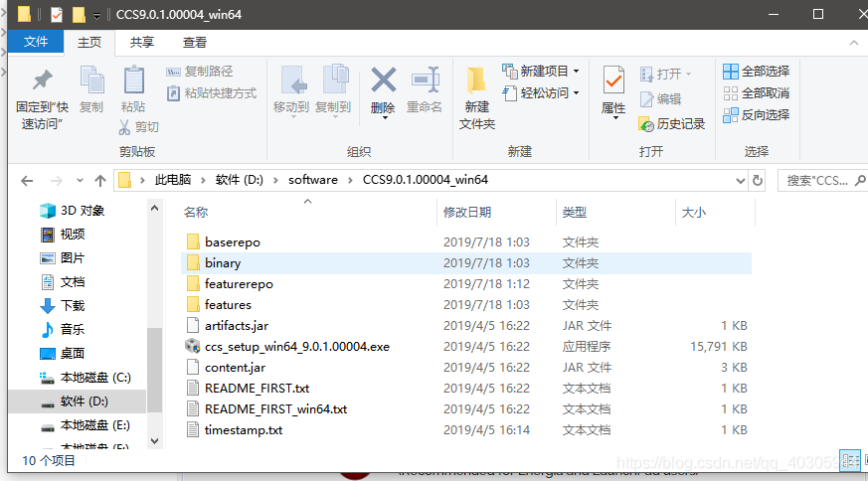868x481 pixels.
Task: Click the Delete (删除) red X icon
Action: point(383,80)
